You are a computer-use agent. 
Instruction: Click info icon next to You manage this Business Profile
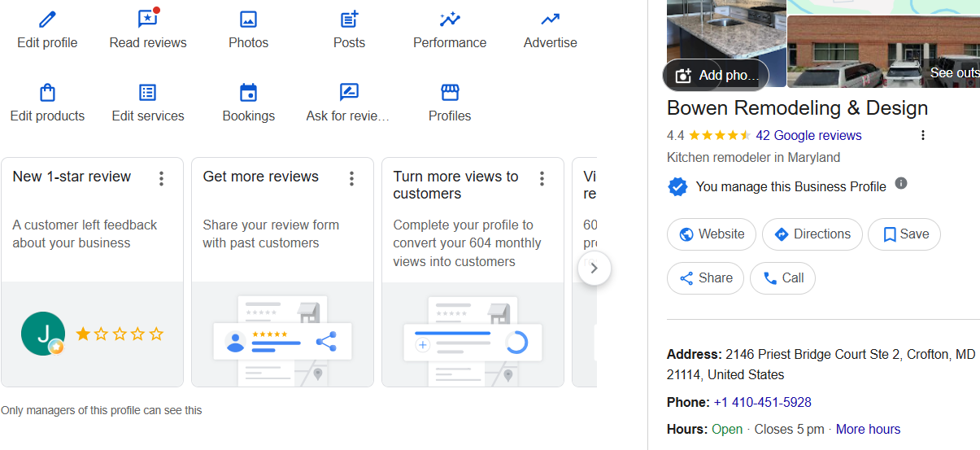901,183
